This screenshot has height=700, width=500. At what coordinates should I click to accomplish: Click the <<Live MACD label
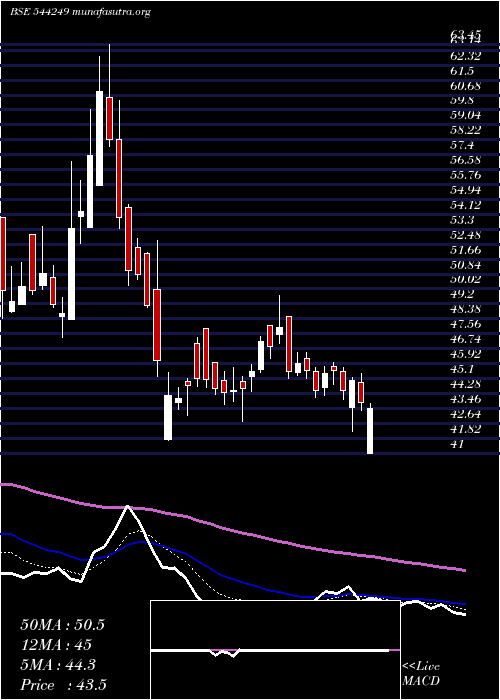pyautogui.click(x=421, y=674)
